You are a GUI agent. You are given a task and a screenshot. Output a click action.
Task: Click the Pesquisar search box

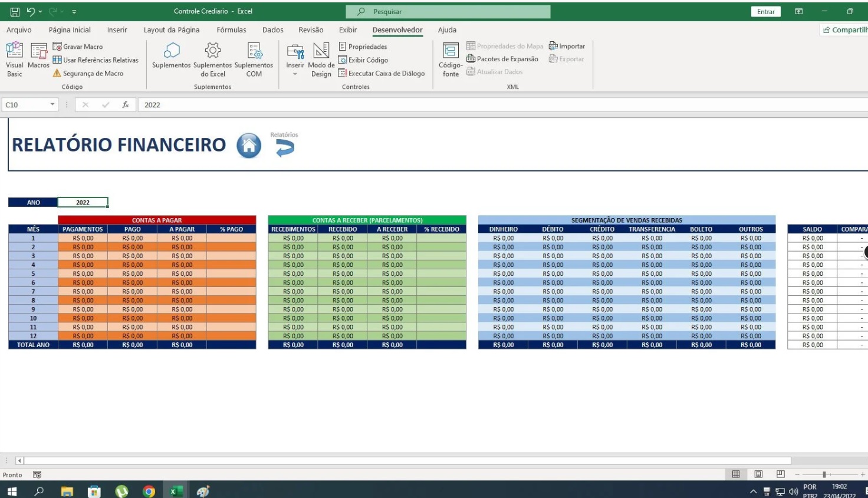[448, 11]
